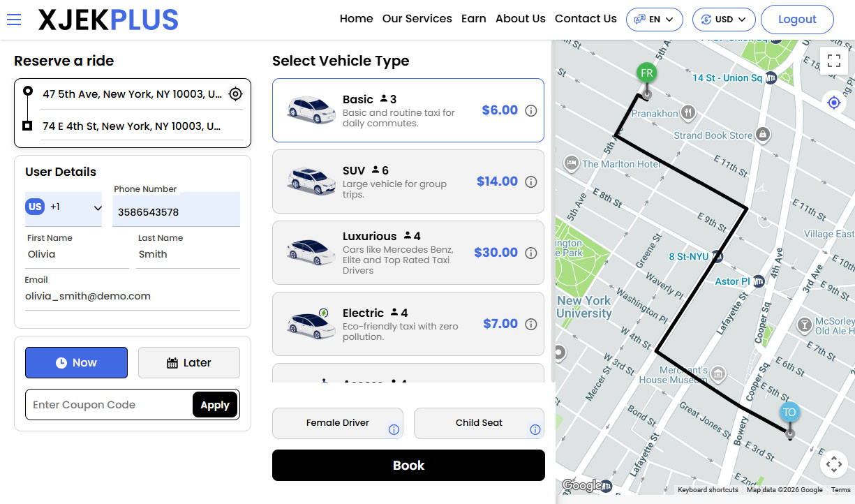Open info icon for Basic vehicle type
The height and width of the screenshot is (504, 855).
[x=531, y=110]
